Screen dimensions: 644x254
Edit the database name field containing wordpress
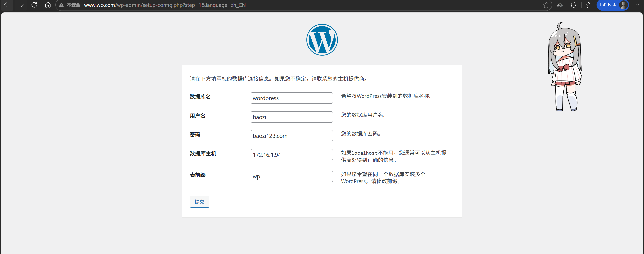(292, 98)
